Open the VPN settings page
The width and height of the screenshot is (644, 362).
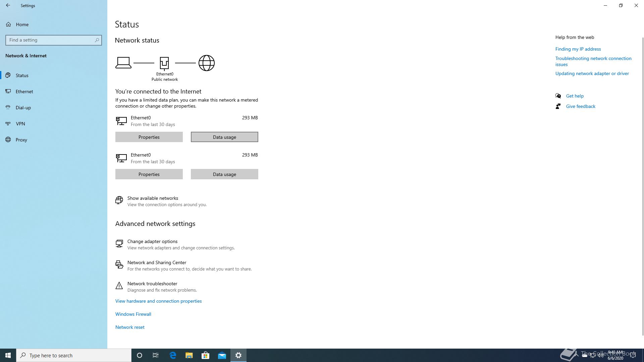(x=54, y=124)
